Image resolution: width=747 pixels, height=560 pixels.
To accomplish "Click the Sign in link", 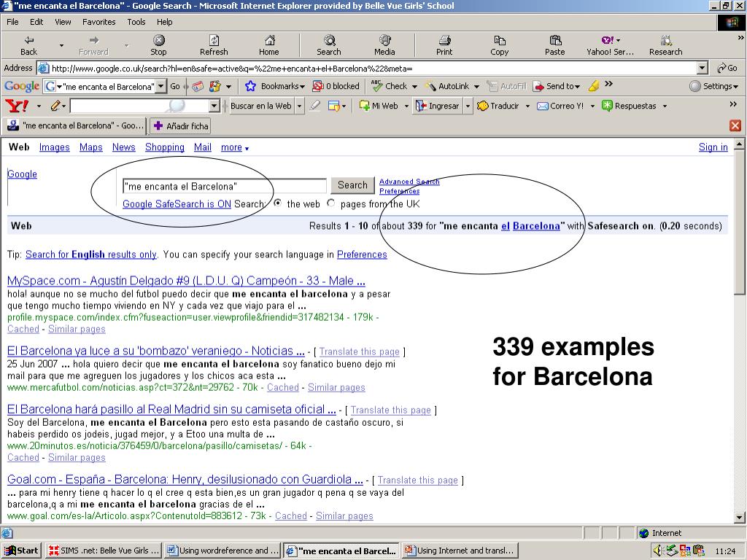I will (713, 147).
